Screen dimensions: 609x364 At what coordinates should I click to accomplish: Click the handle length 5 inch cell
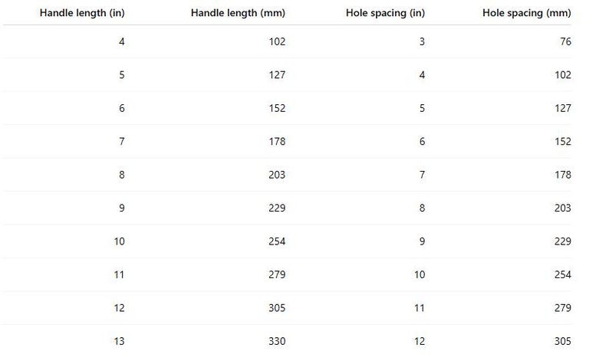[x=121, y=75]
